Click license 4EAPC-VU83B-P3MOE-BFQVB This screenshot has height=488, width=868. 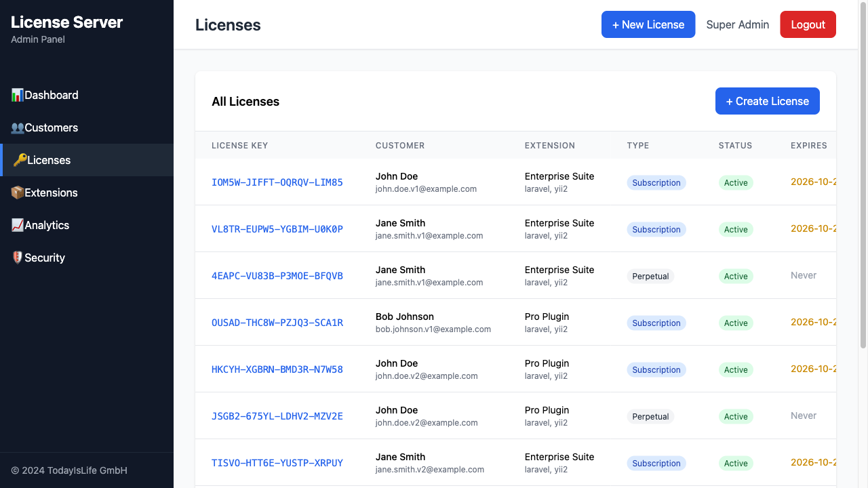click(x=277, y=276)
